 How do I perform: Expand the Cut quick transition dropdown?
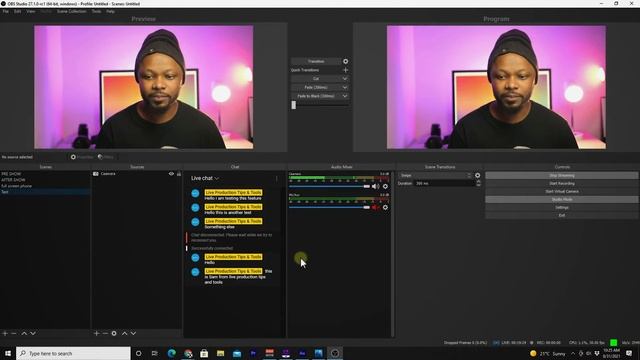click(345, 79)
